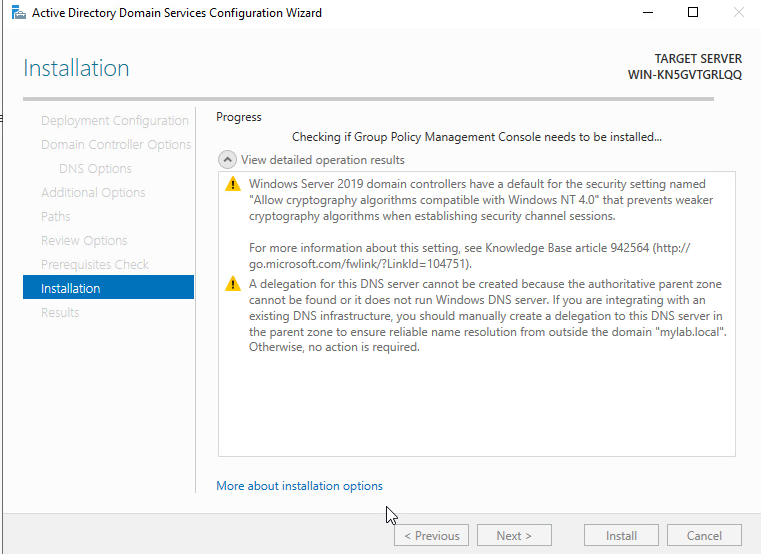Select Additional Options step
Screen dimensions: 761x554
(93, 192)
